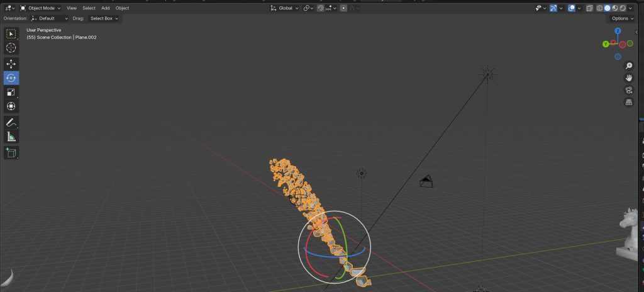Viewport: 644px width, 292px height.
Task: Choose the Scale tool
Action: pos(11,92)
